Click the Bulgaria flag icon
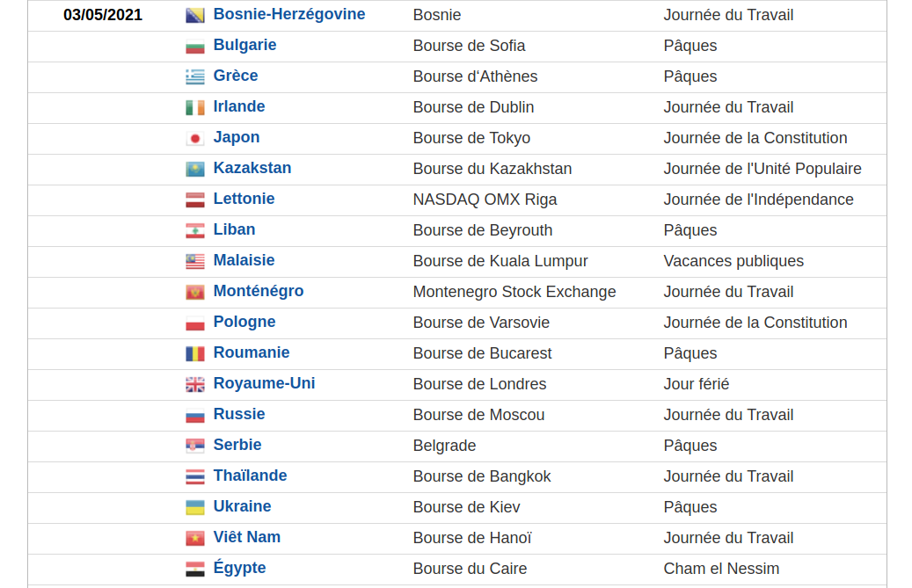The width and height of the screenshot is (912, 588). coord(194,47)
